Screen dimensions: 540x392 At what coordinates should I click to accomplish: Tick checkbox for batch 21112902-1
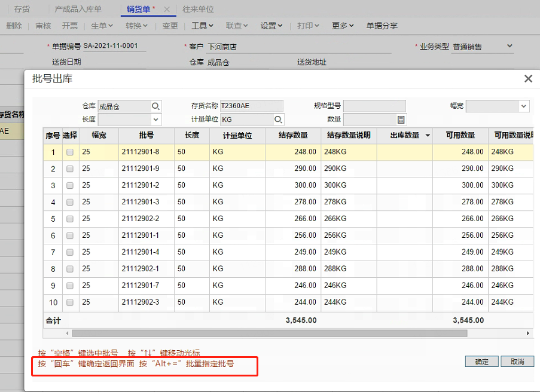(x=70, y=269)
